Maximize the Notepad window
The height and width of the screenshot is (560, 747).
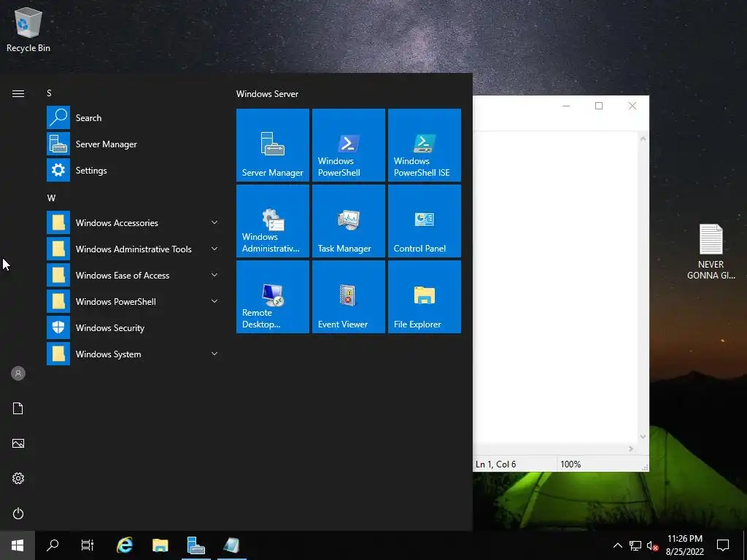599,106
